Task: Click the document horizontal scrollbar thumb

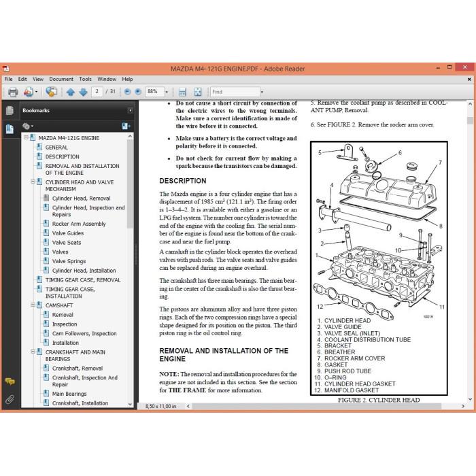Action: pos(317,406)
